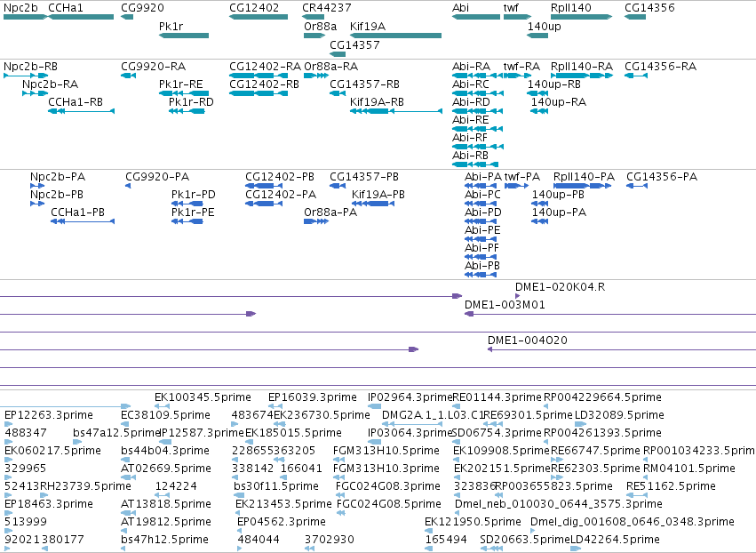Click the 140up gene label
The image size is (756, 553).
point(545,26)
